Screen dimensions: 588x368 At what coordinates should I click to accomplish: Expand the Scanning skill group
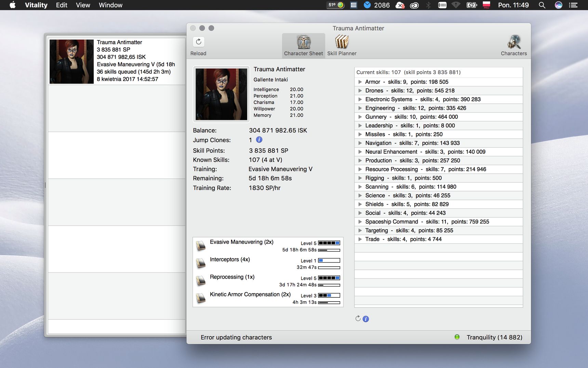(x=360, y=187)
